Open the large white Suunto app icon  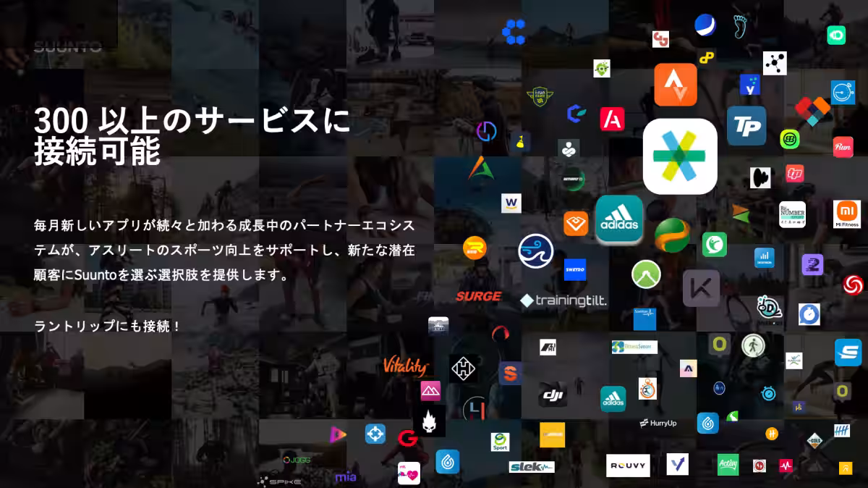tap(680, 156)
